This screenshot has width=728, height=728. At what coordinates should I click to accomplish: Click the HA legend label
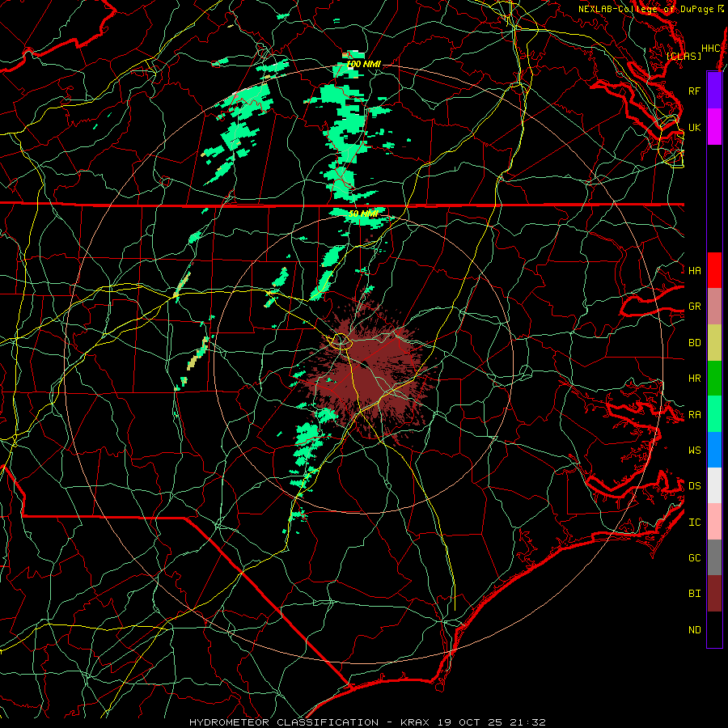(694, 270)
